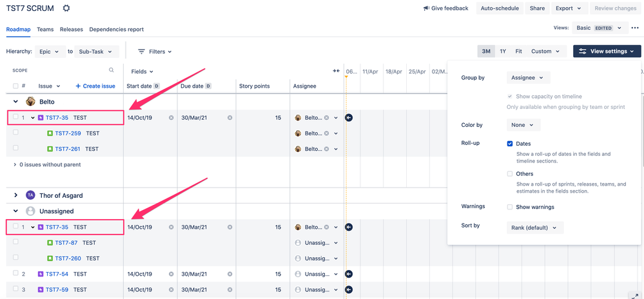Check the box for TST7-59
This screenshot has width=644, height=299.
point(15,289)
